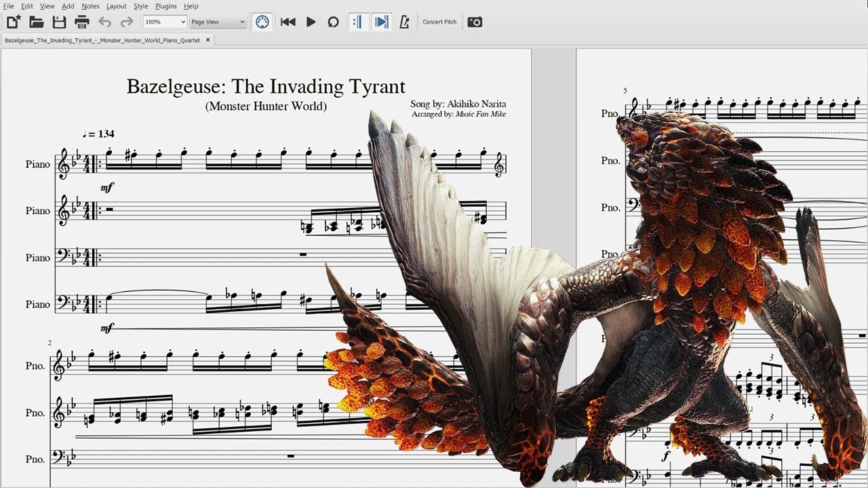Open the Page View mode dropdown
Viewport: 868px width, 488px height.
coord(218,22)
